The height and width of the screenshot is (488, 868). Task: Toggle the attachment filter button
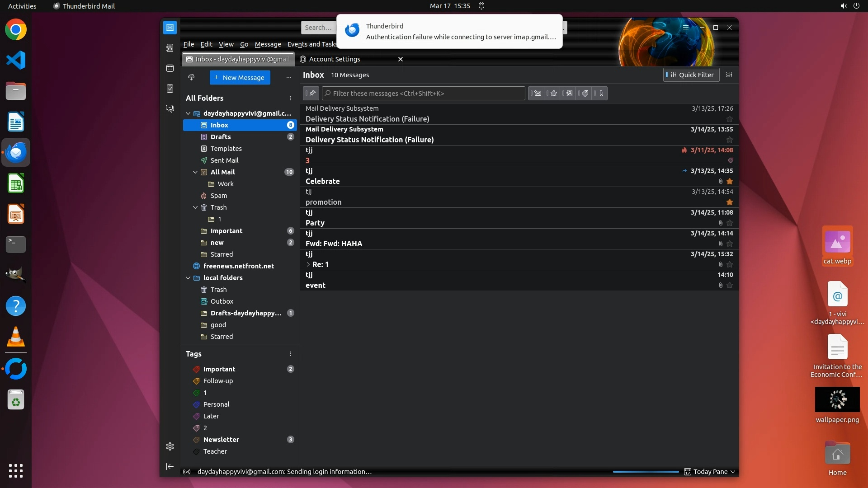click(x=601, y=94)
